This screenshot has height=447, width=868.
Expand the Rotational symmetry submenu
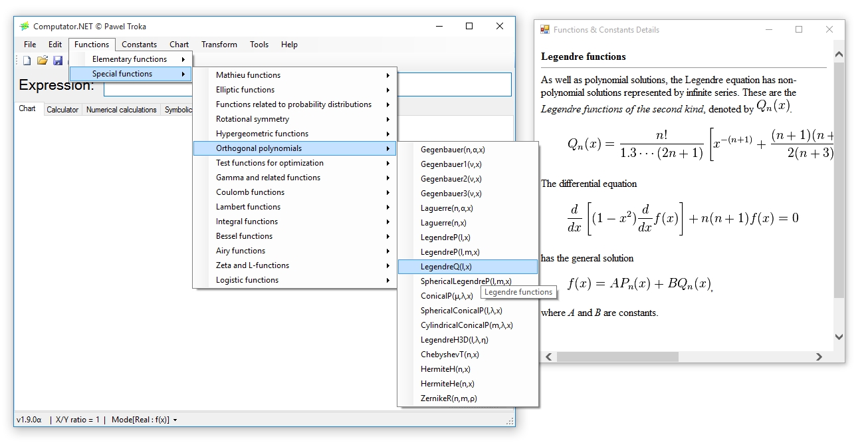(294, 119)
